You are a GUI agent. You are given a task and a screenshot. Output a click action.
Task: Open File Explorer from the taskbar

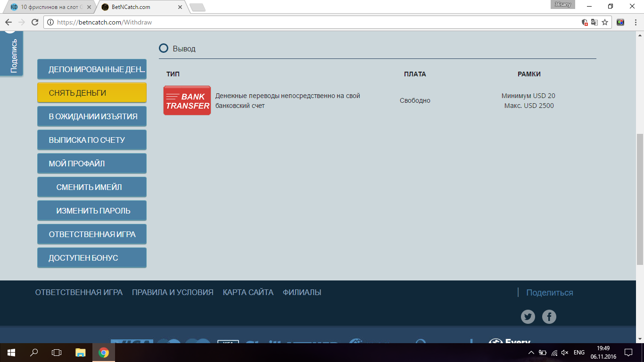coord(81,353)
